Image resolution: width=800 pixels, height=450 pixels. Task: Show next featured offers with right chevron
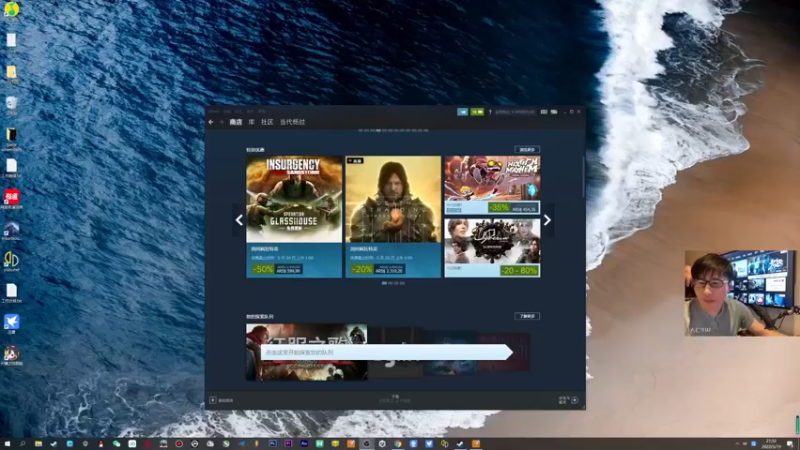point(547,220)
